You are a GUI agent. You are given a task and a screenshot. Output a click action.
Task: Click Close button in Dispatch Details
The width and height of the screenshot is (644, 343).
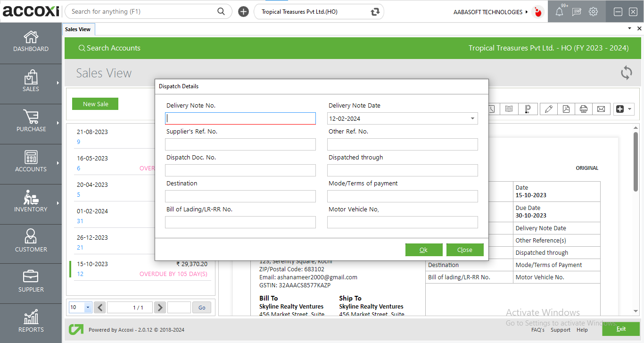464,250
